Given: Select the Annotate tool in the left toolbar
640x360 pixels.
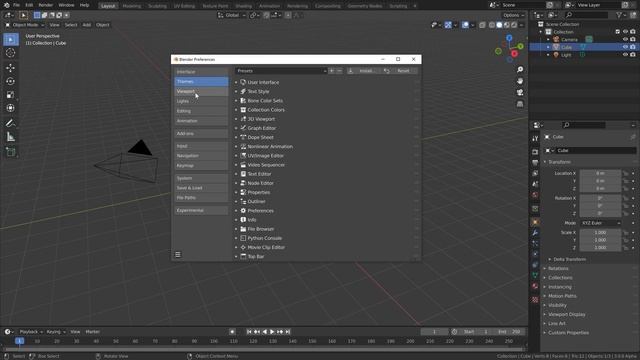Looking at the screenshot, I should tap(11, 123).
